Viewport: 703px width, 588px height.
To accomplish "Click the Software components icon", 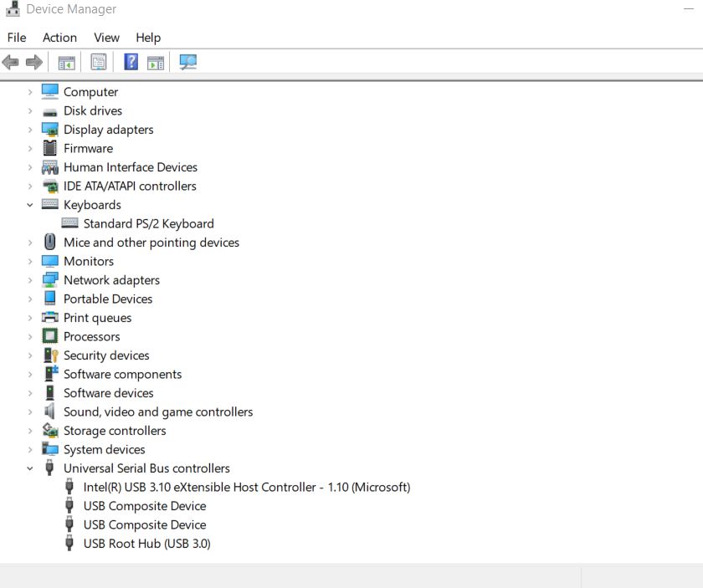I will click(51, 373).
